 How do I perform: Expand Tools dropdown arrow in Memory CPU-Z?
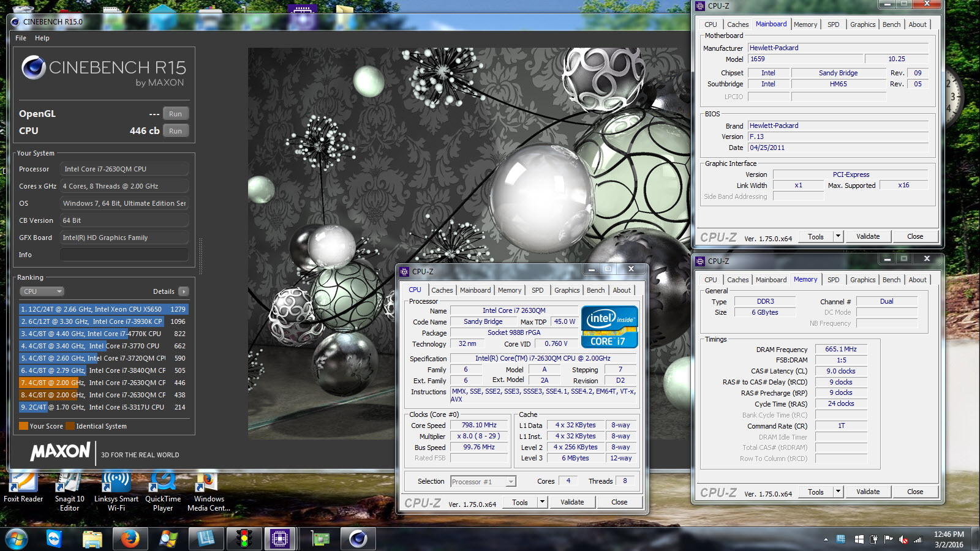click(x=838, y=492)
